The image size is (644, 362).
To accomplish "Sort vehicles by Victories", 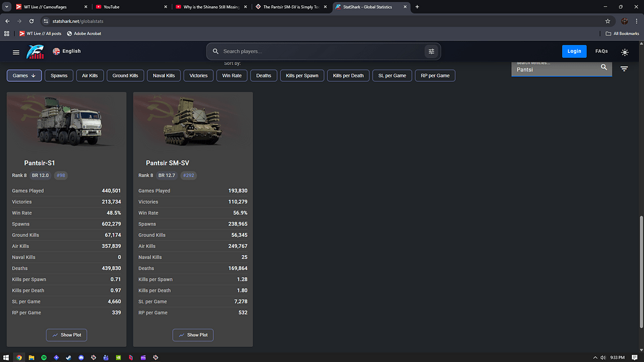I will pyautogui.click(x=198, y=75).
